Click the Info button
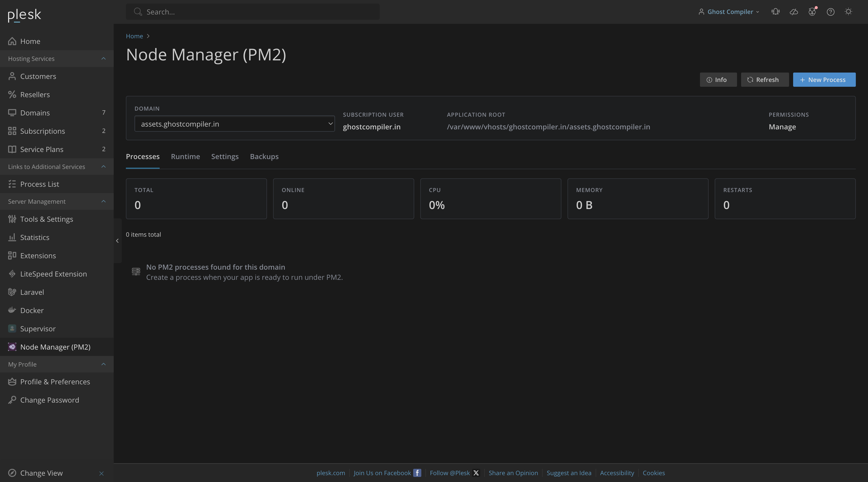The width and height of the screenshot is (868, 482). pos(718,80)
